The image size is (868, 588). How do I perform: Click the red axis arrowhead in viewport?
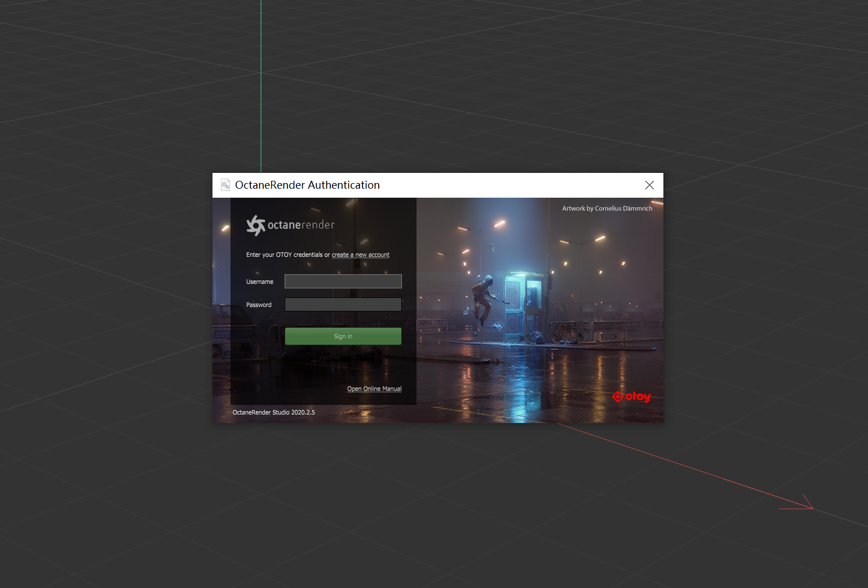point(809,504)
